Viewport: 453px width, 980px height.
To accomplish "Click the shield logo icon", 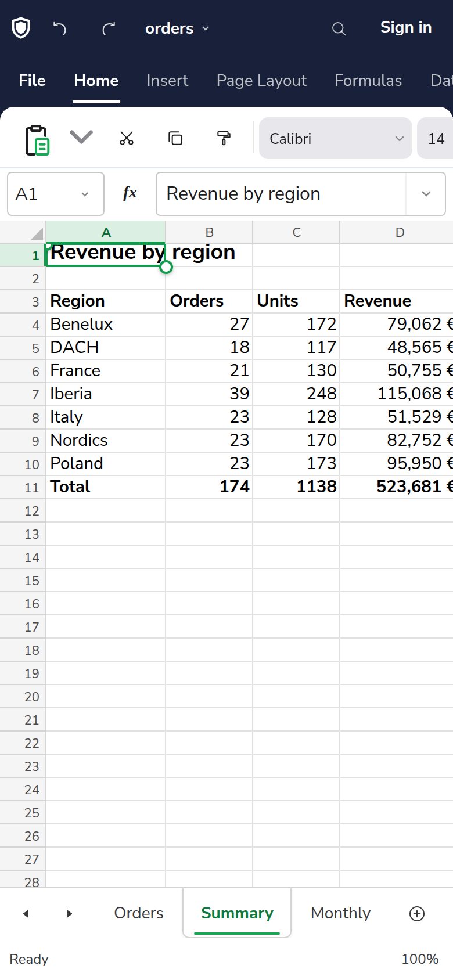I will click(21, 28).
